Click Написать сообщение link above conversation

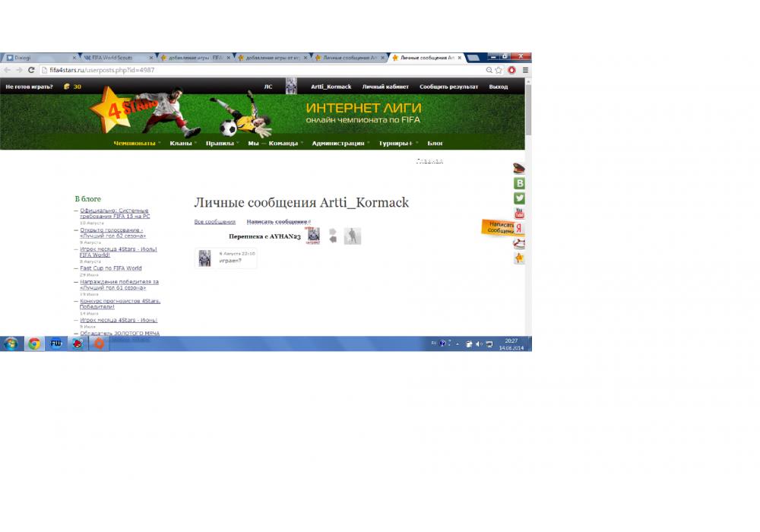(x=277, y=222)
